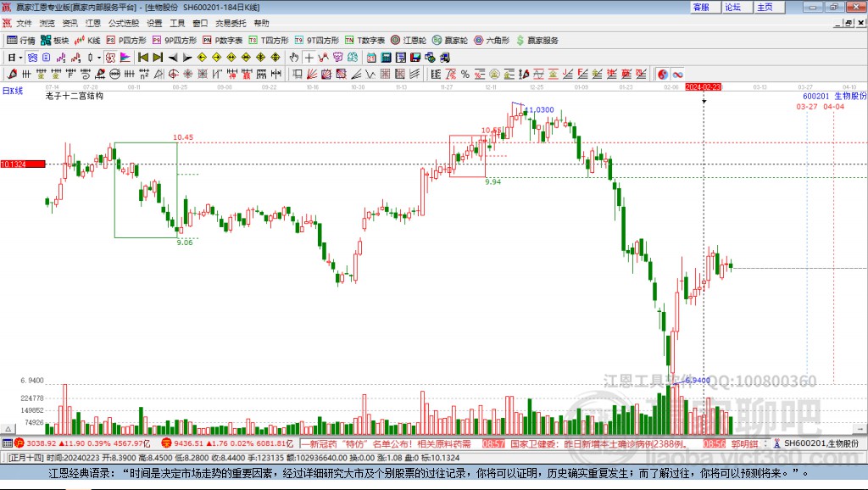Select the hand pan tool icon
The height and width of the screenshot is (490, 868).
pos(294,57)
